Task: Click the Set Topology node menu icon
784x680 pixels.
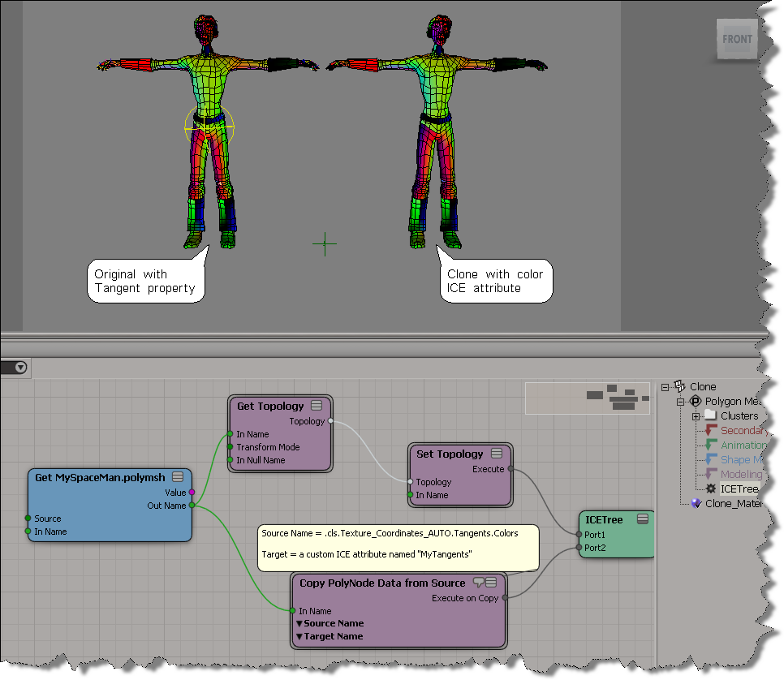Action: [x=496, y=454]
